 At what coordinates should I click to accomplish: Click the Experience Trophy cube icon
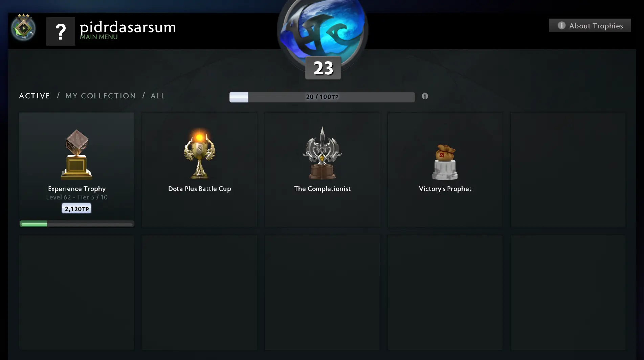[x=76, y=154]
